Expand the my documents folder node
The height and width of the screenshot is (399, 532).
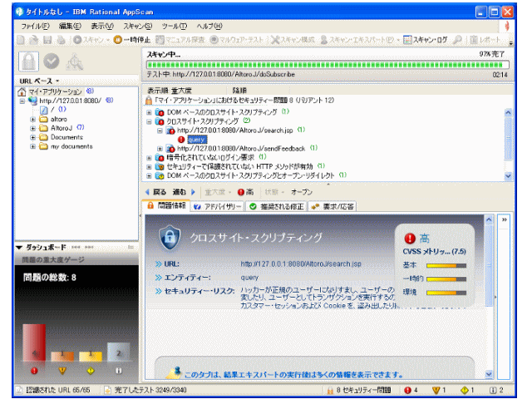point(33,146)
